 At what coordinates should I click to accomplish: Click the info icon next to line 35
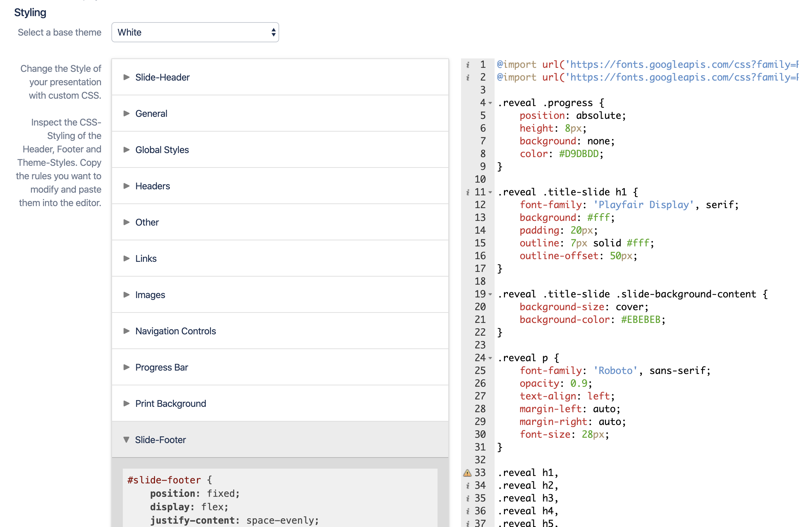pos(468,498)
